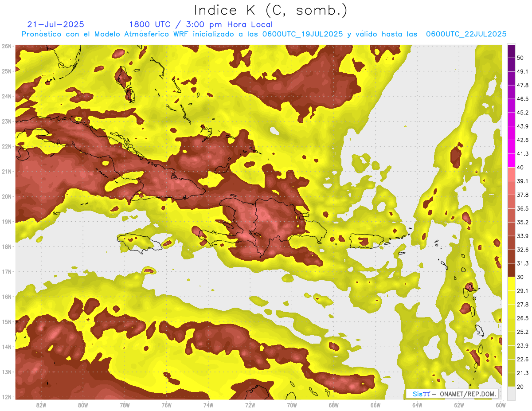Click the "60W" longitude label
The width and height of the screenshot is (532, 411).
tap(501, 405)
